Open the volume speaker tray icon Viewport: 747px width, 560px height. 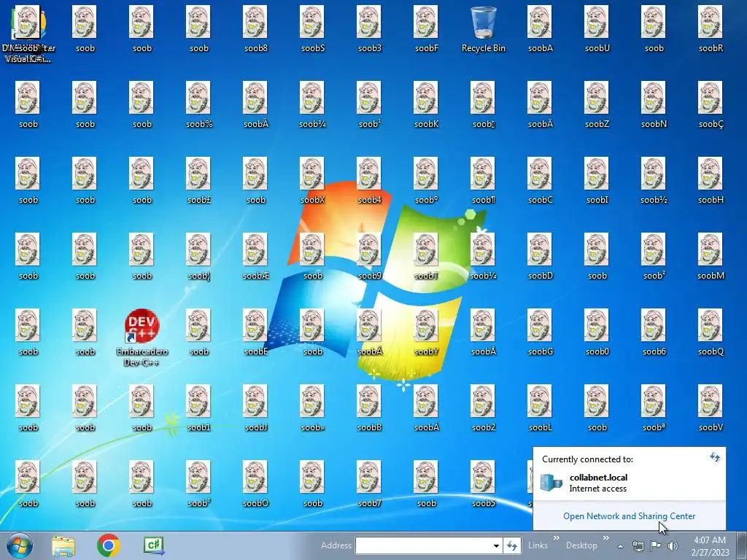(x=673, y=546)
